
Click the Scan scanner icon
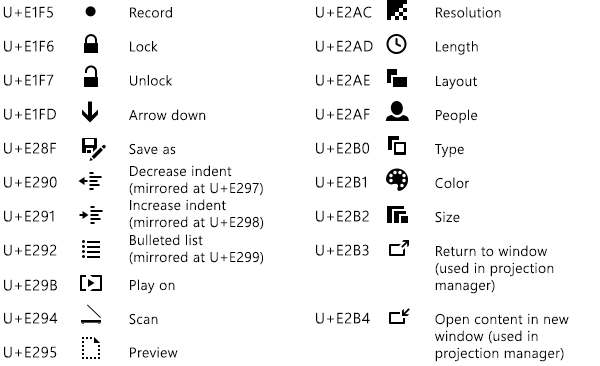pyautogui.click(x=91, y=315)
